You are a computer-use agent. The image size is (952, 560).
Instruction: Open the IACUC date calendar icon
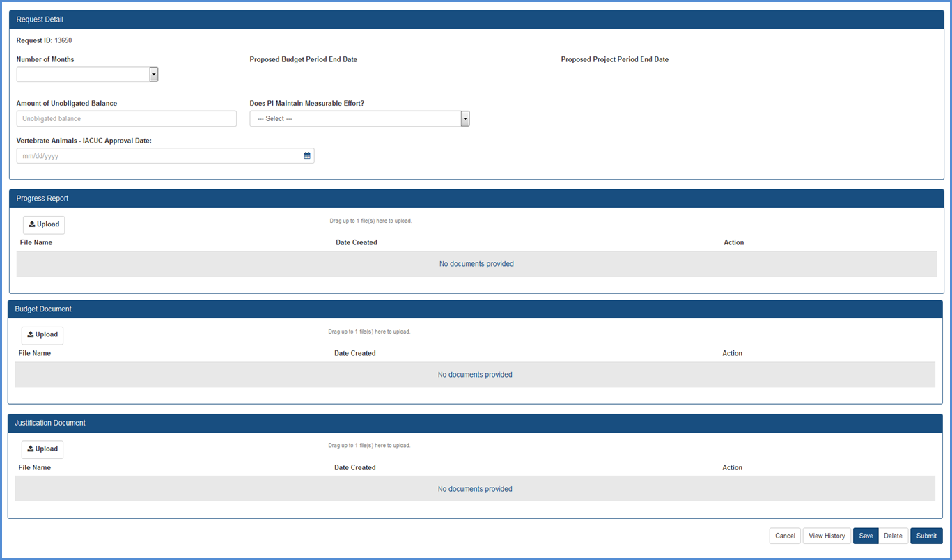coord(307,155)
